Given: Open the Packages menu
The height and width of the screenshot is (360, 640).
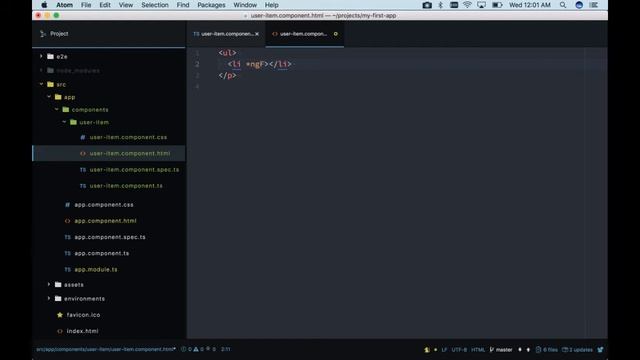Looking at the screenshot, I should (x=211, y=5).
